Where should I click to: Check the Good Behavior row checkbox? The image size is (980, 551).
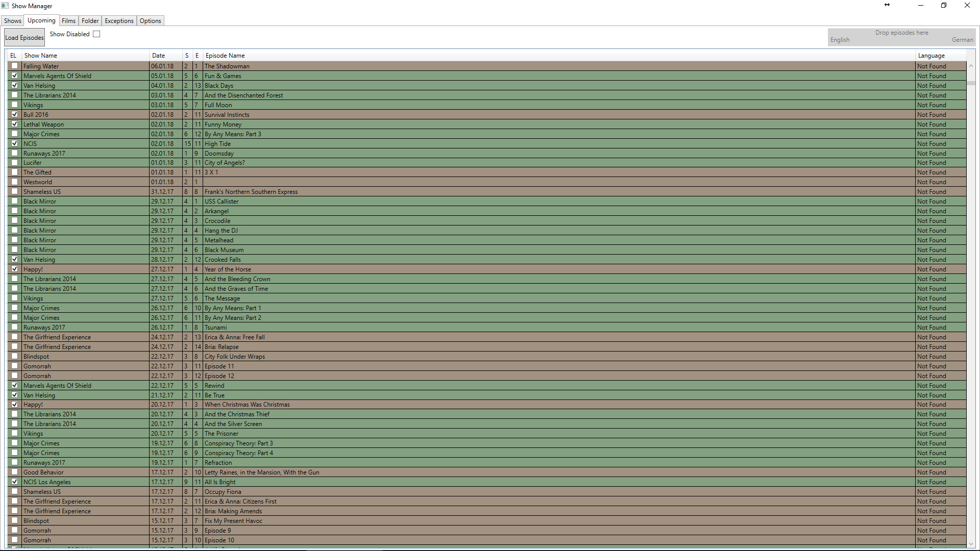click(x=14, y=472)
